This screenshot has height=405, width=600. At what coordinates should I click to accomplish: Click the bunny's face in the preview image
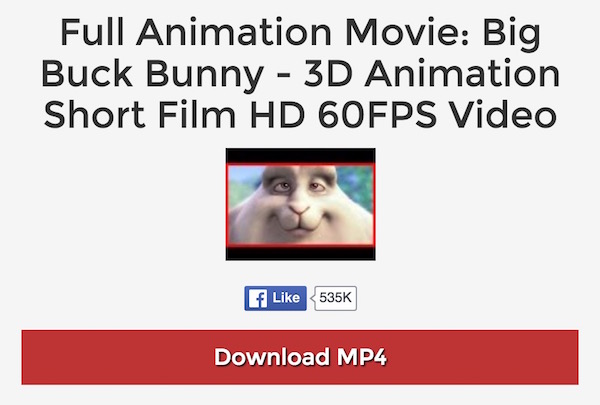click(x=300, y=205)
